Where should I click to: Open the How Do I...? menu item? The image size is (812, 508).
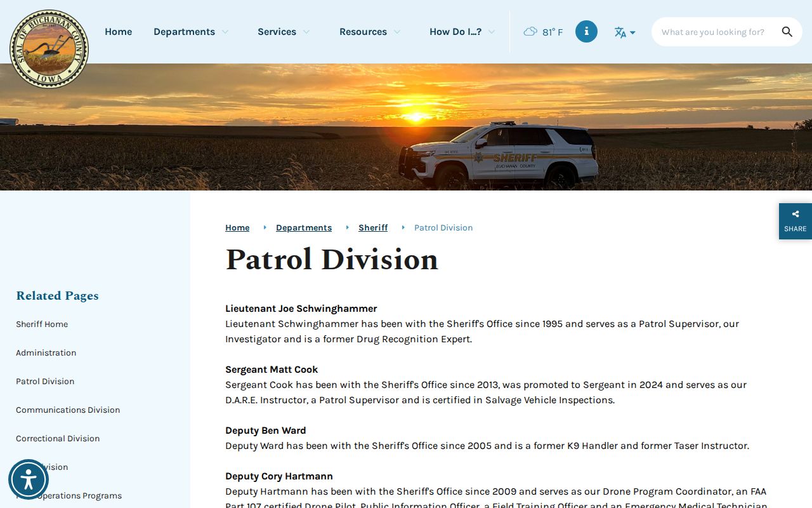point(455,32)
